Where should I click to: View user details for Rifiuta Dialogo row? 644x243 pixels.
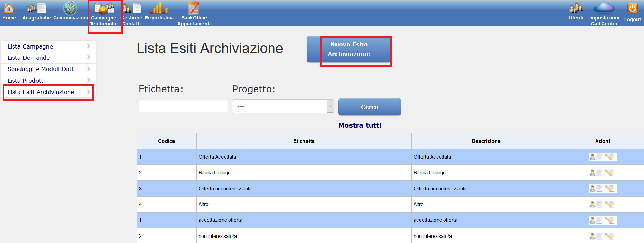click(596, 173)
